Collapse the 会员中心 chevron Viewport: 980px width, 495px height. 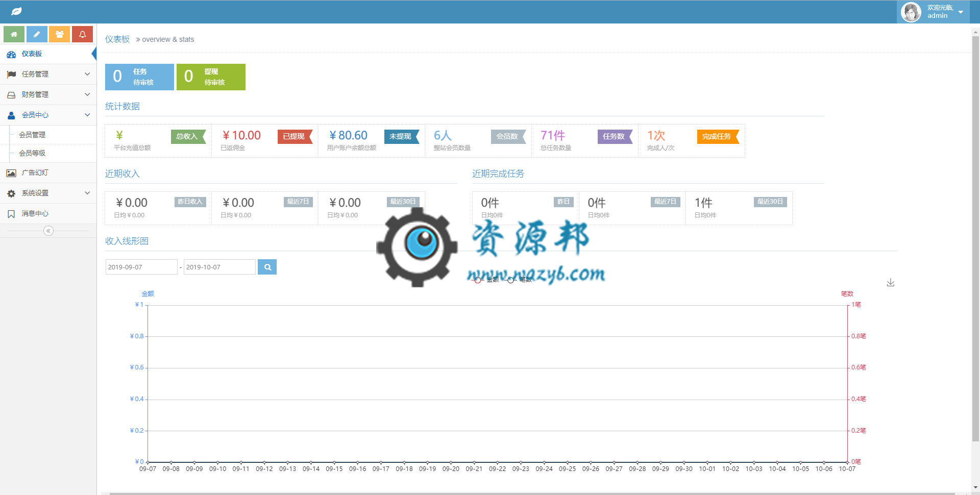click(x=87, y=115)
